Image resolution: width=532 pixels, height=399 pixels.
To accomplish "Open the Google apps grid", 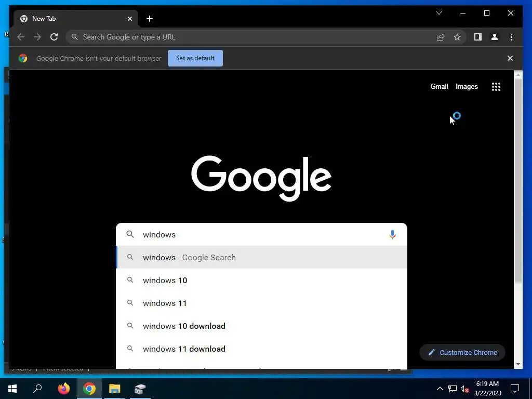I will pos(496,87).
